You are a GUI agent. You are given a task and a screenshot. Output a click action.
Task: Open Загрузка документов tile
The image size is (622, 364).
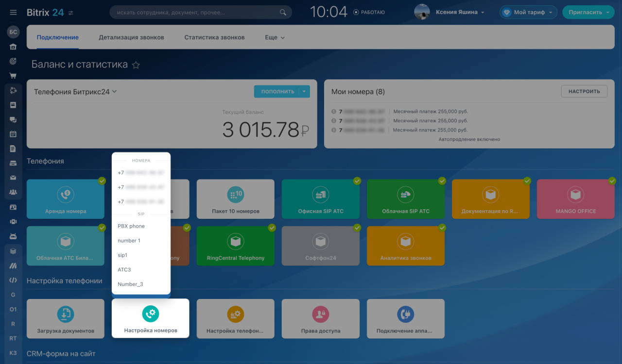(x=66, y=318)
